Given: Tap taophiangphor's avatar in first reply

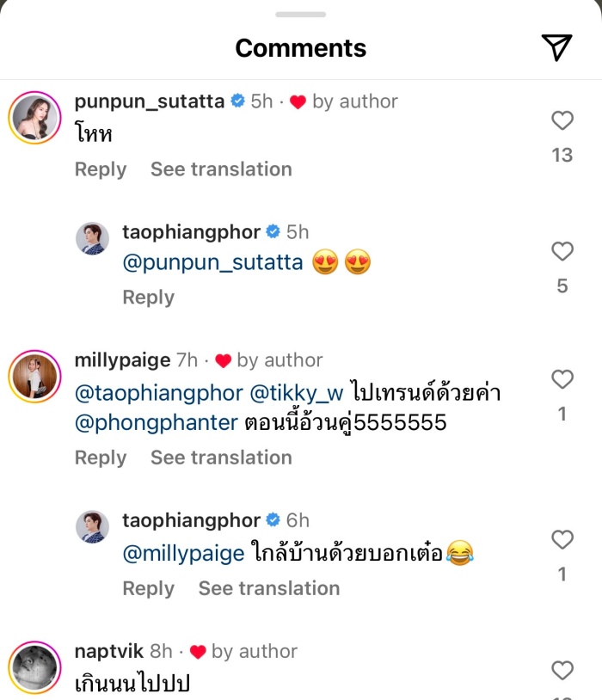Looking at the screenshot, I should pos(91,238).
